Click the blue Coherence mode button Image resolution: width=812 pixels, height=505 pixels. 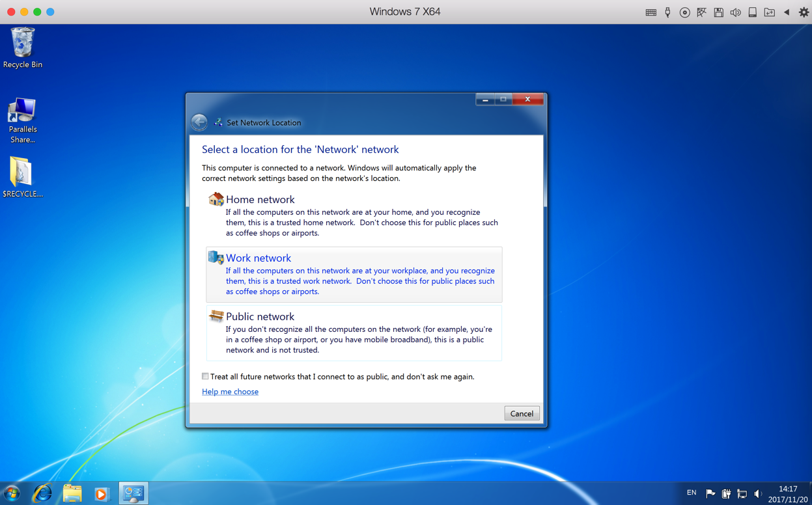click(x=50, y=12)
